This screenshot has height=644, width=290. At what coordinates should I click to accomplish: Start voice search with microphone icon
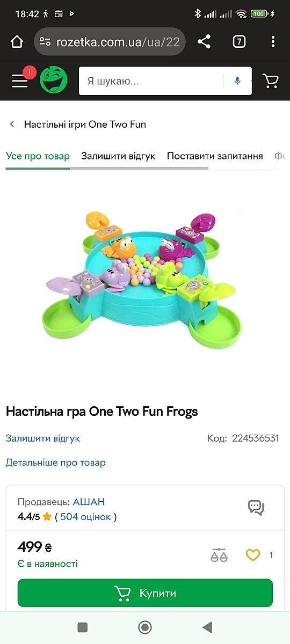(237, 81)
